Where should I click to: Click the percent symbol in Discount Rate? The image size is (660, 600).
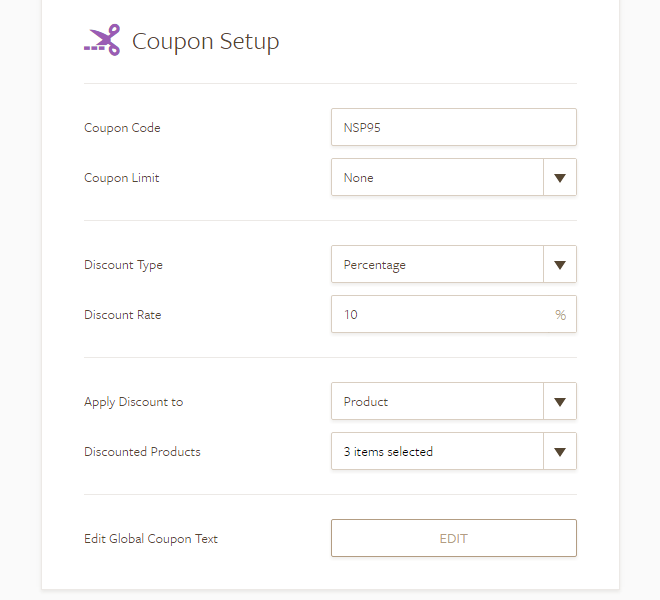coord(560,315)
